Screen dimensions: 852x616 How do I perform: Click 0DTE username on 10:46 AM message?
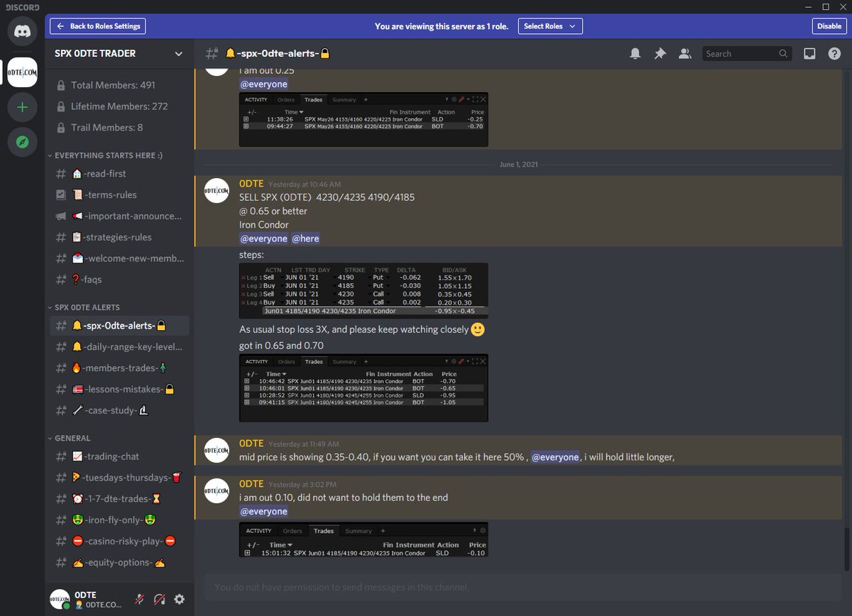[x=251, y=184]
